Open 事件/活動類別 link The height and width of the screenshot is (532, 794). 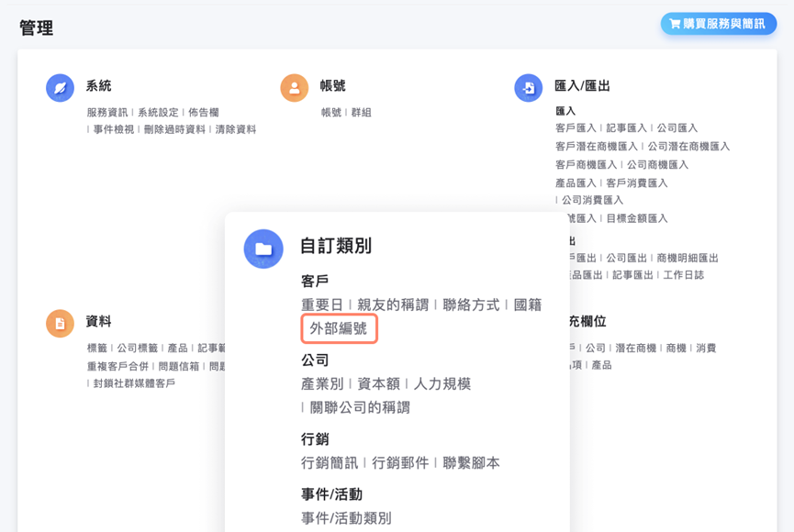pos(346,518)
